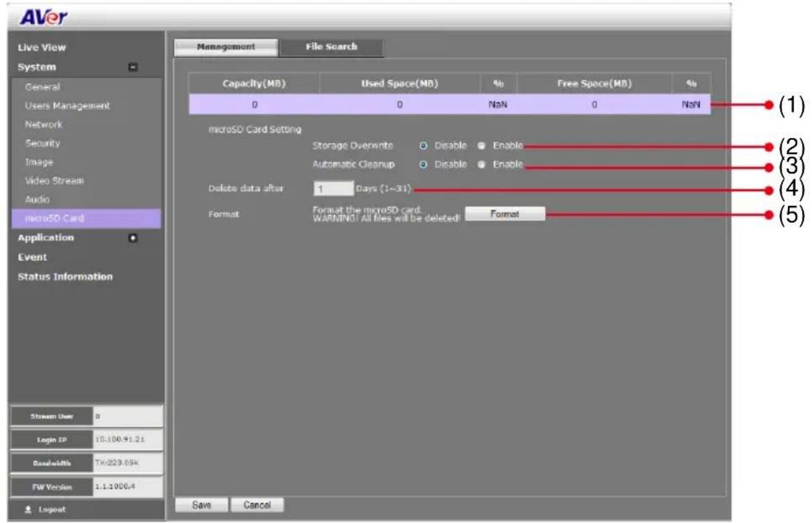Set Storage Overwrite to Enable
The image size is (812, 523).
click(x=482, y=146)
